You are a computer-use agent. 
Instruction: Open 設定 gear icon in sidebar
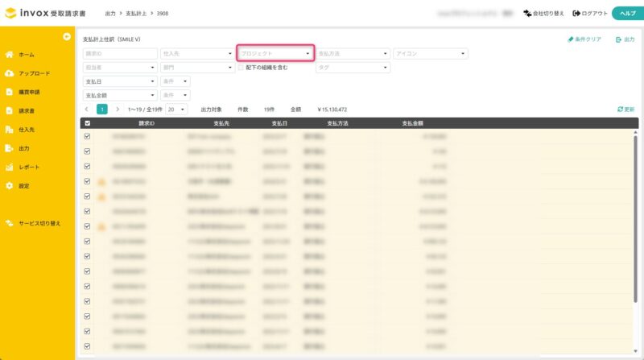(9, 186)
